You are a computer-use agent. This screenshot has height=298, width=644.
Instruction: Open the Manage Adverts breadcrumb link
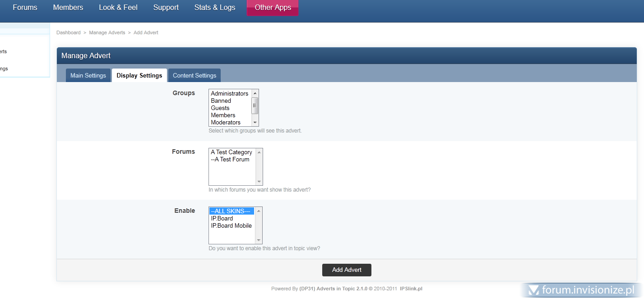click(x=107, y=32)
